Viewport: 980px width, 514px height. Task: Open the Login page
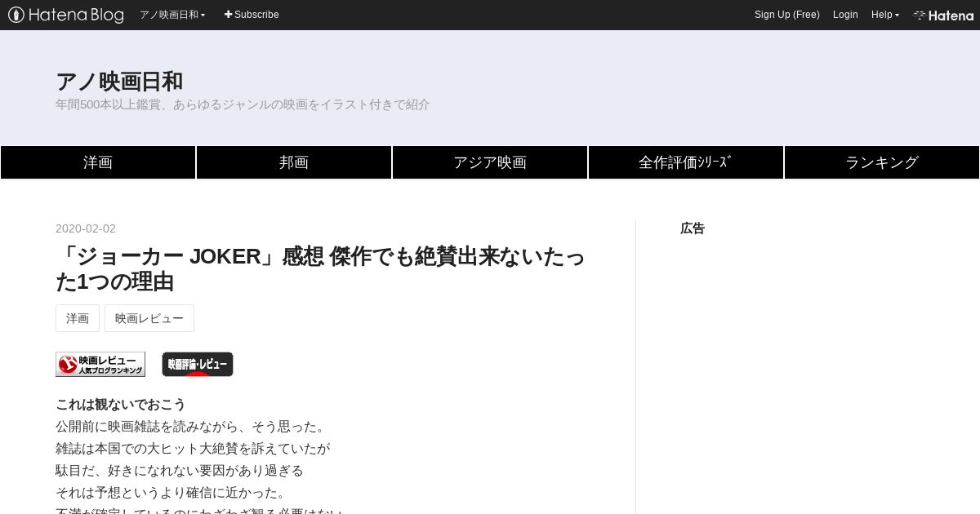click(845, 15)
